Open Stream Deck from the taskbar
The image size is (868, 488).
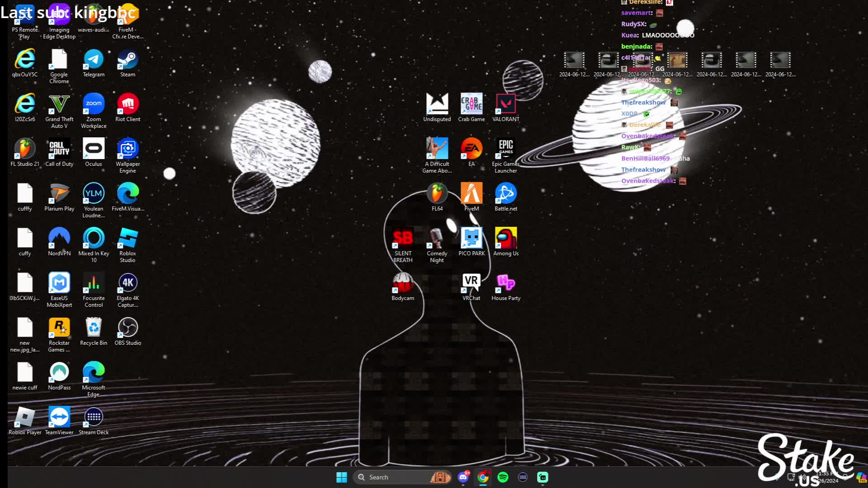point(523,477)
